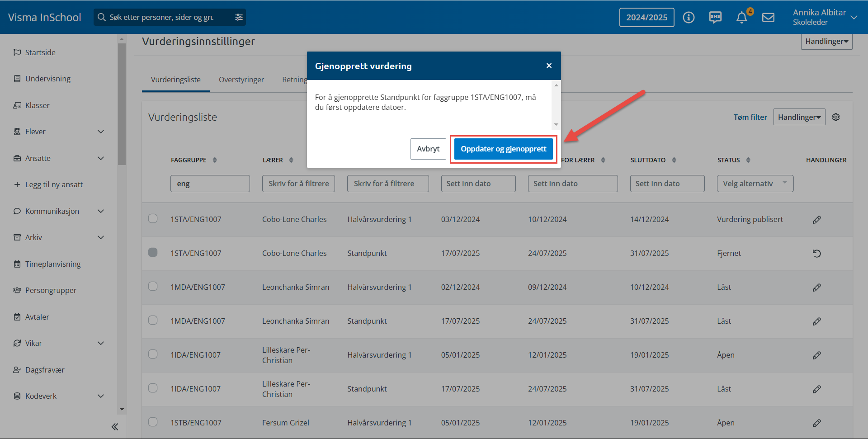Viewport: 868px width, 439px height.
Task: Click the SMS message icon in header
Action: (715, 18)
